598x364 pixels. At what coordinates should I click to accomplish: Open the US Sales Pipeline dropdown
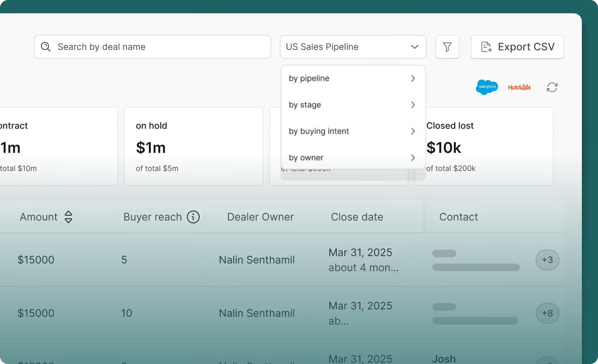point(353,47)
